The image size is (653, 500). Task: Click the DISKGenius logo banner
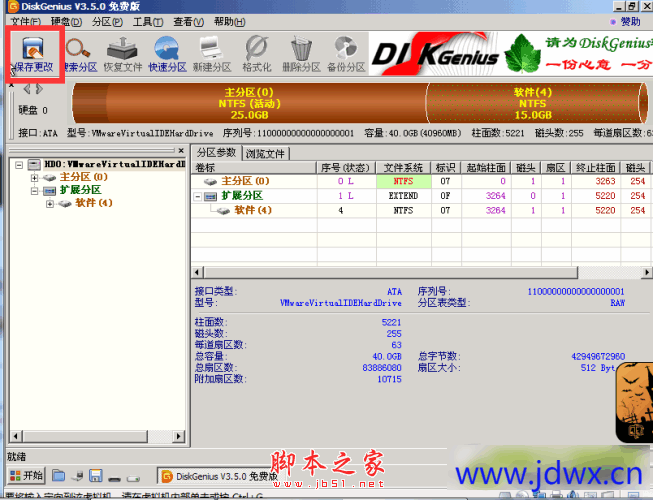pos(436,54)
